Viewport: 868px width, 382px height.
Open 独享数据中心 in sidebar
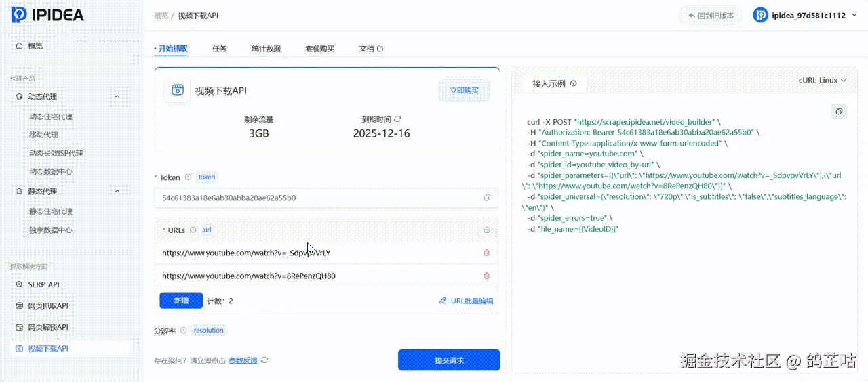[50, 230]
